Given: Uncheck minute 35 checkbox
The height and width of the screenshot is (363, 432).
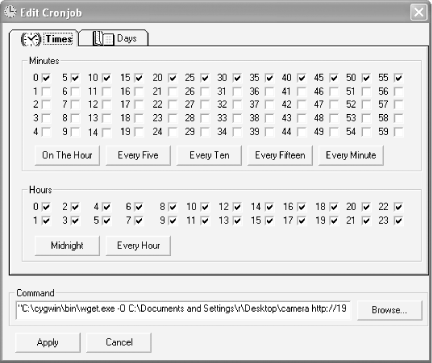Looking at the screenshot, I should point(269,78).
